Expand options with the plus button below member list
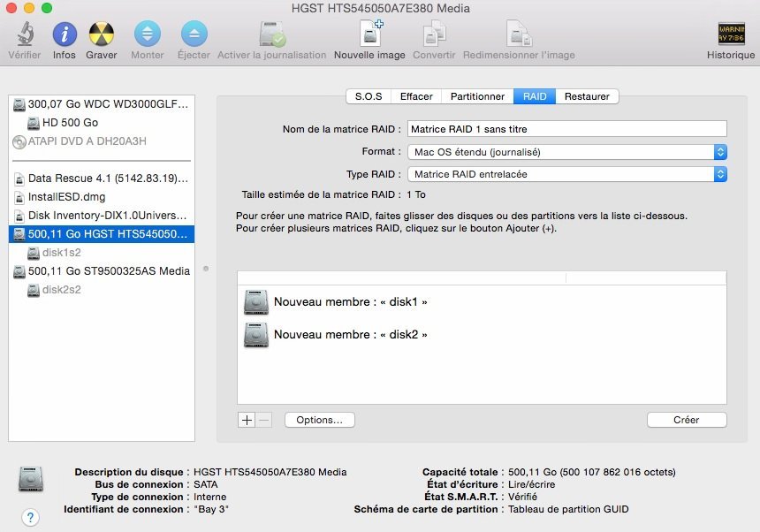Image resolution: width=760 pixels, height=532 pixels. coord(247,420)
